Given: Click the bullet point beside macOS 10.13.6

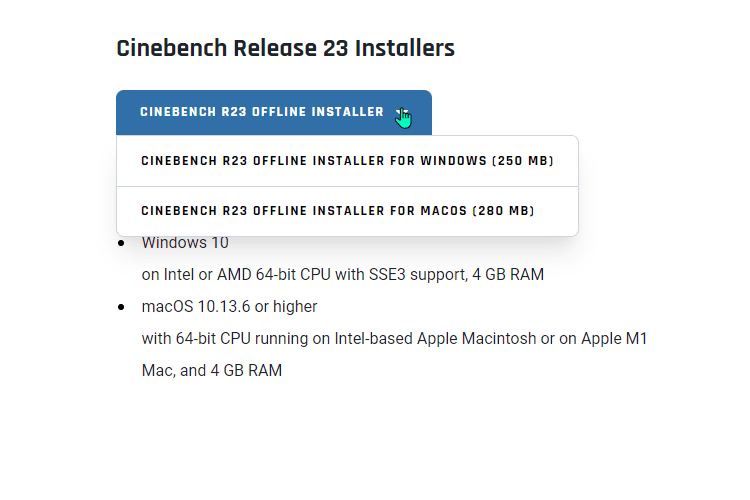Looking at the screenshot, I should (x=121, y=307).
